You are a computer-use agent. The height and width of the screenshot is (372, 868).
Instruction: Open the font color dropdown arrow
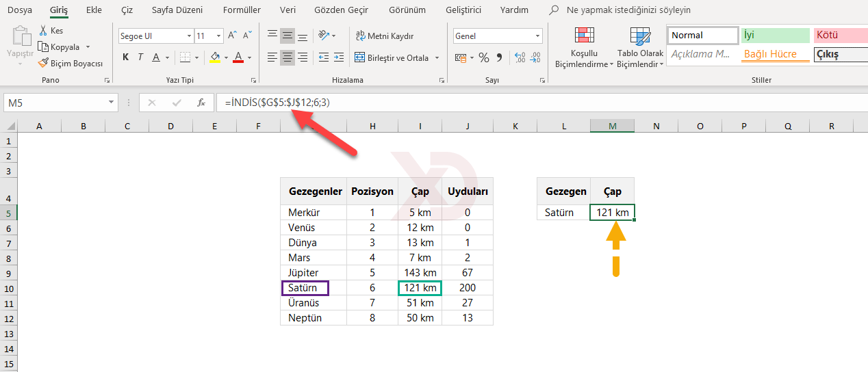click(250, 57)
